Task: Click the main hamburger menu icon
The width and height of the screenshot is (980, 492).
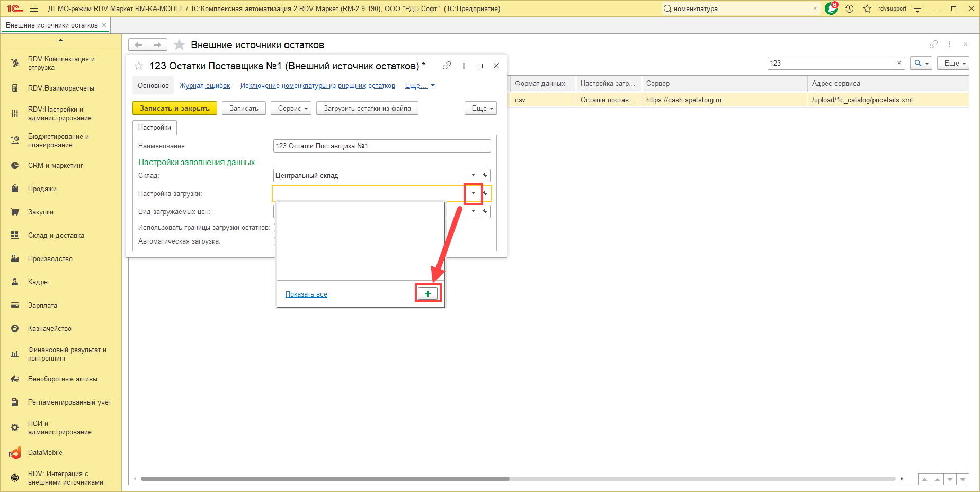Action: click(34, 8)
